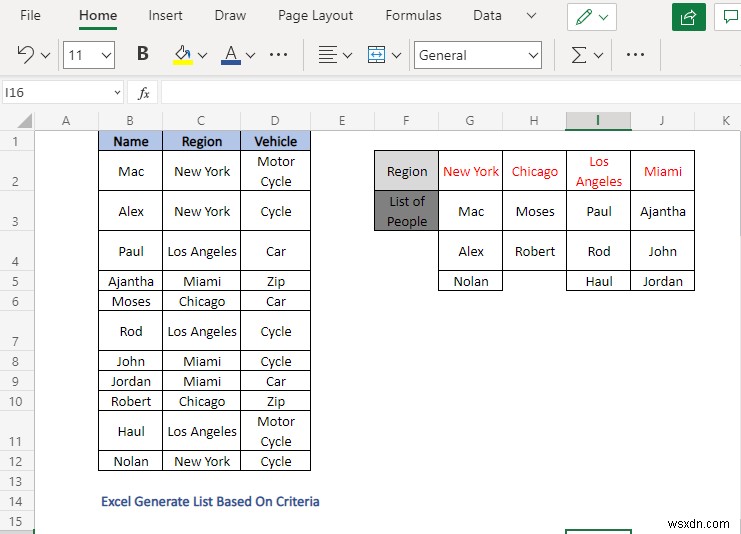Viewport: 741px width, 534px height.
Task: Click the cell with Haul in column I
Action: [599, 281]
